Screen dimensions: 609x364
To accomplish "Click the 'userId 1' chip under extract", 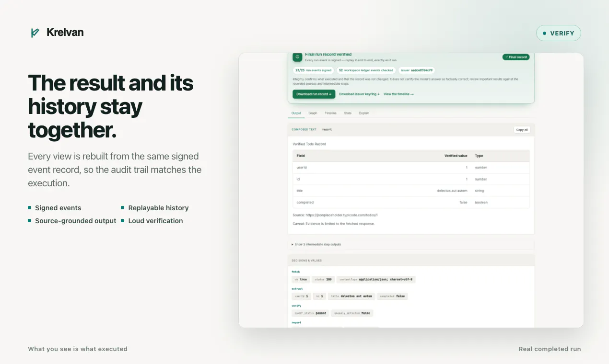I will click(301, 296).
